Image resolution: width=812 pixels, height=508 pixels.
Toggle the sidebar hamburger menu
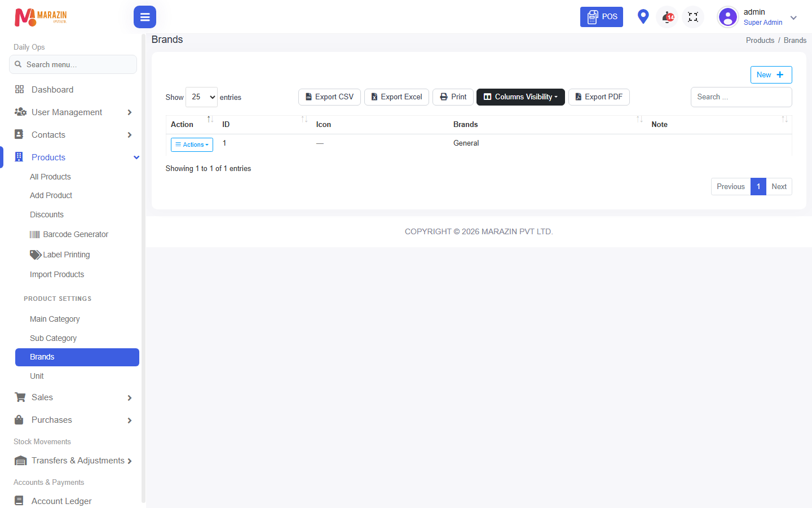coord(145,17)
